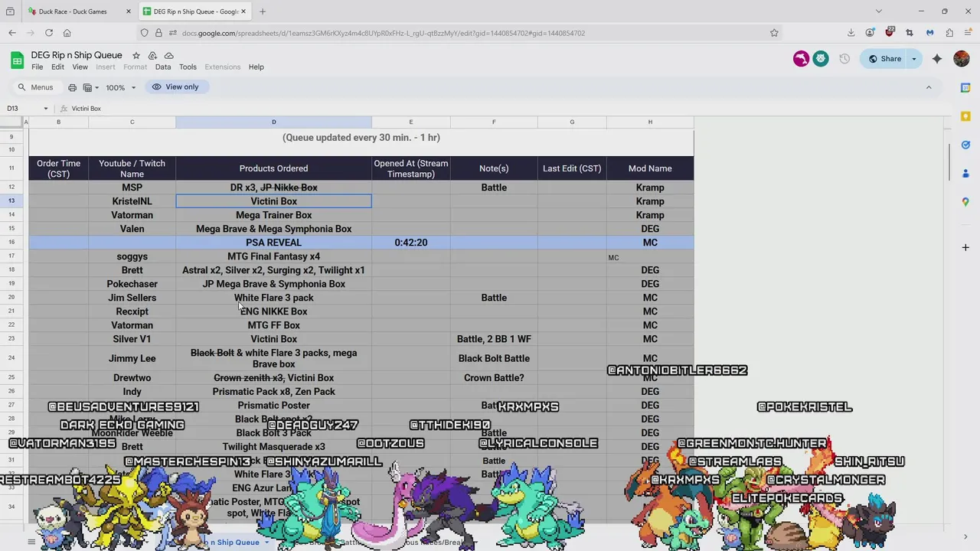
Task: Select cell ENG NIKKE Box
Action: pos(273,311)
